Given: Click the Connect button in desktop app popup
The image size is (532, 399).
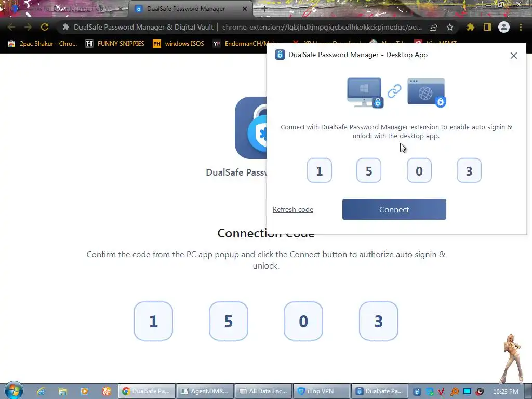Looking at the screenshot, I should pyautogui.click(x=394, y=209).
